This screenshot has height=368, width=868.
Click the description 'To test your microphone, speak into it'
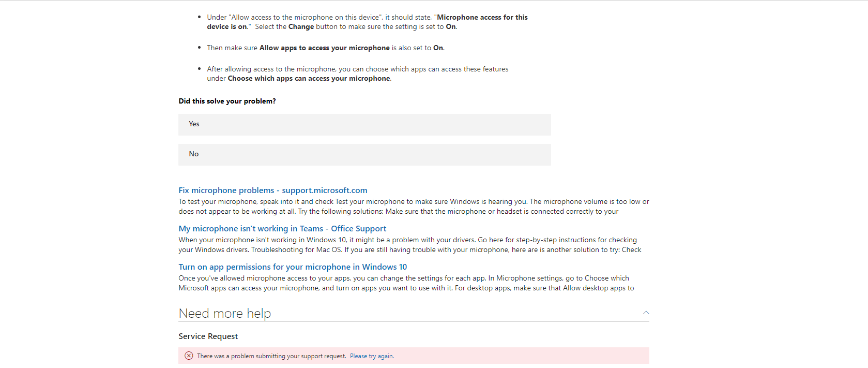tap(414, 207)
